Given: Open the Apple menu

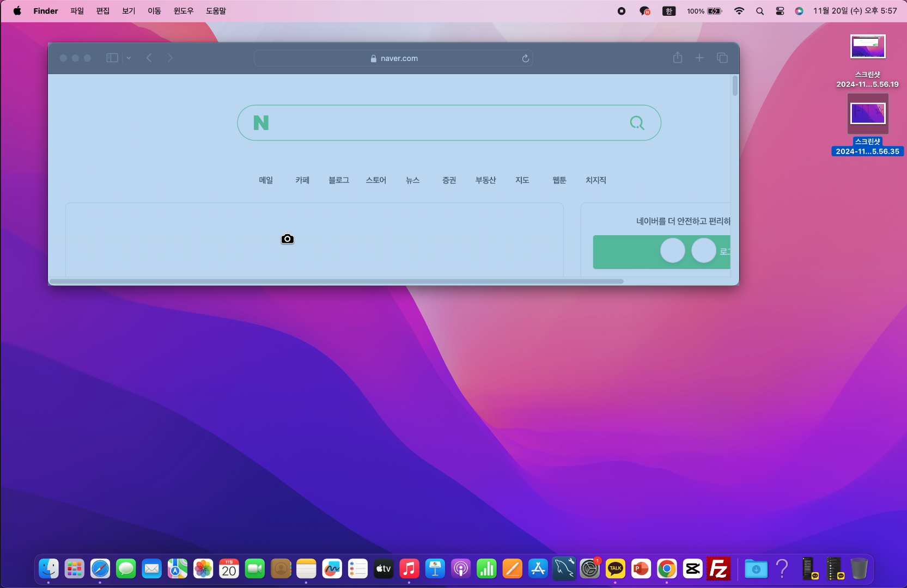Looking at the screenshot, I should coord(17,11).
